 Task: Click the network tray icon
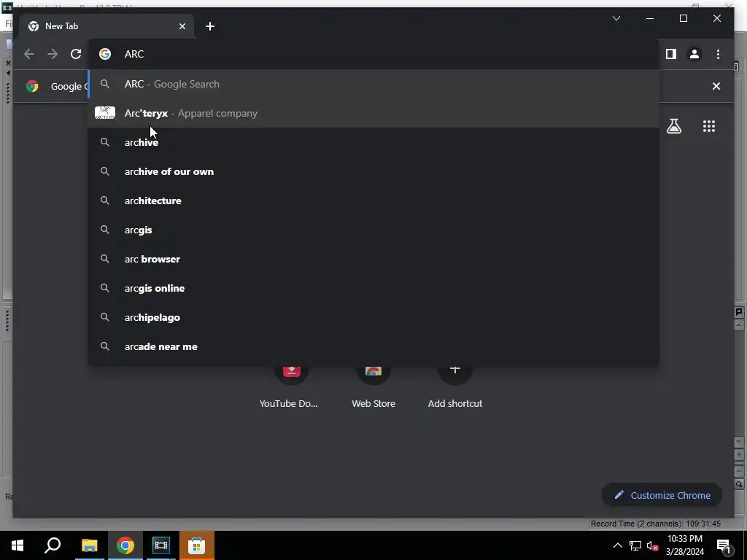pyautogui.click(x=635, y=545)
